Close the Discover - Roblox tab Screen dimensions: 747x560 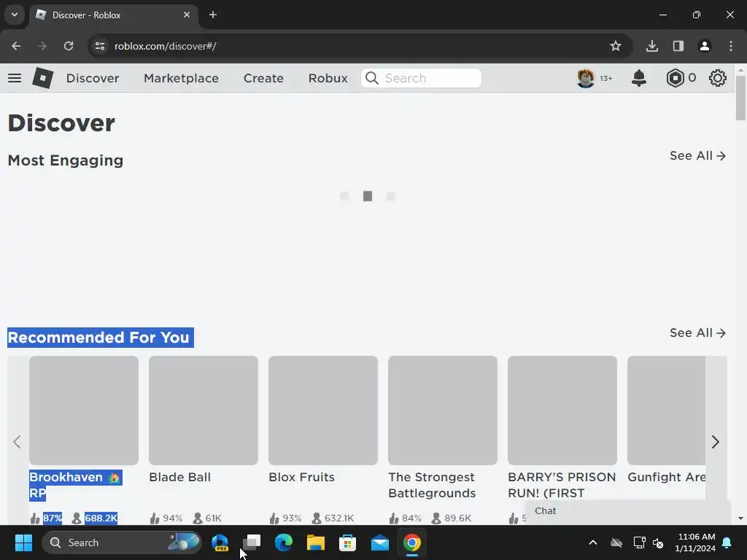click(187, 15)
